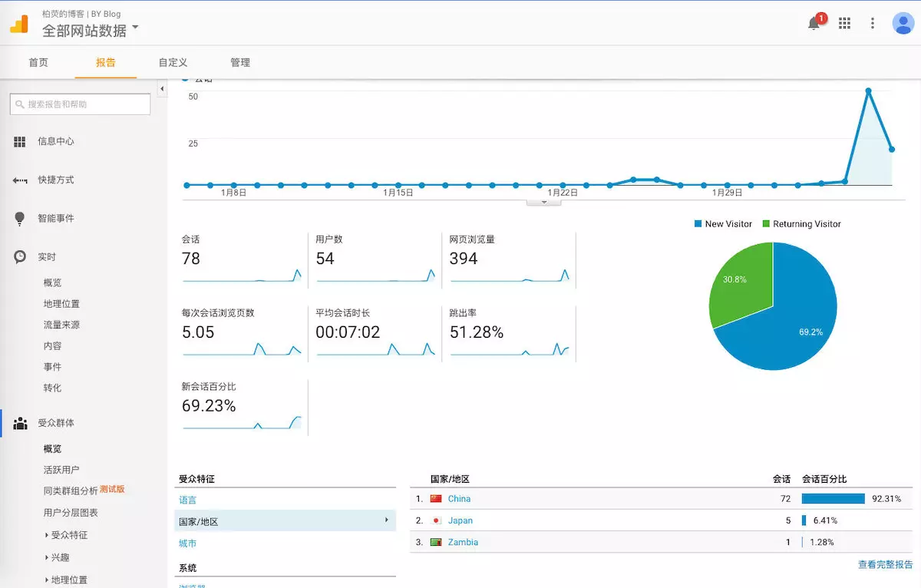Open the Zambia country link
This screenshot has width=921, height=588.
coord(463,542)
